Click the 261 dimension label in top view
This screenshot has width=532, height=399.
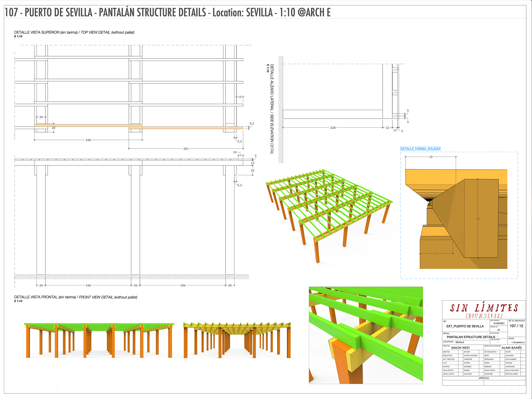tap(186, 149)
